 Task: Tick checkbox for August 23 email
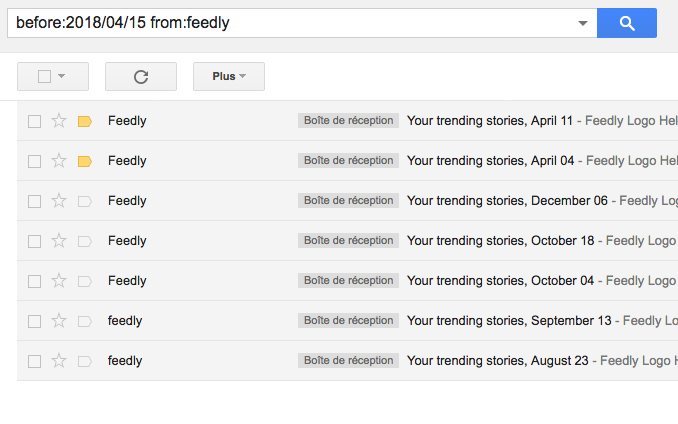34,361
